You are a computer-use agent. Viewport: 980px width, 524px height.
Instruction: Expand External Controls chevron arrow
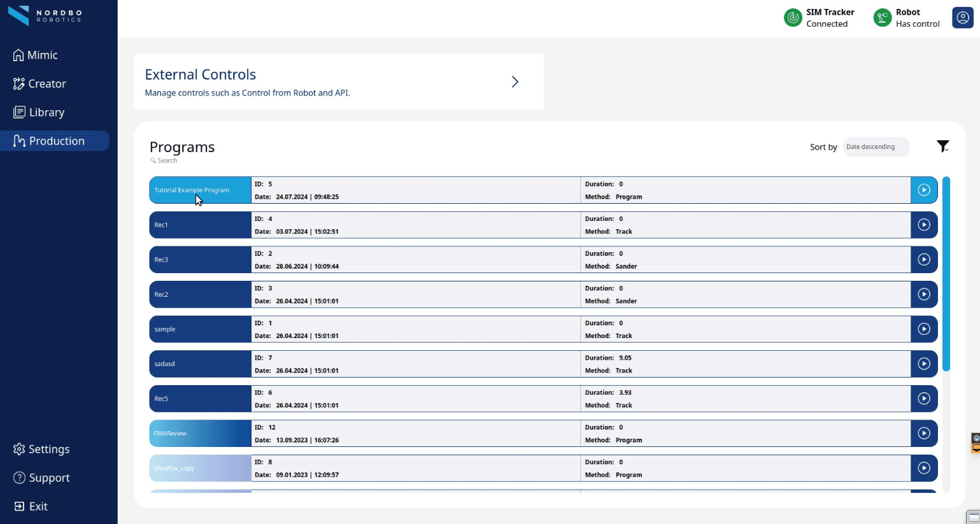coord(515,82)
